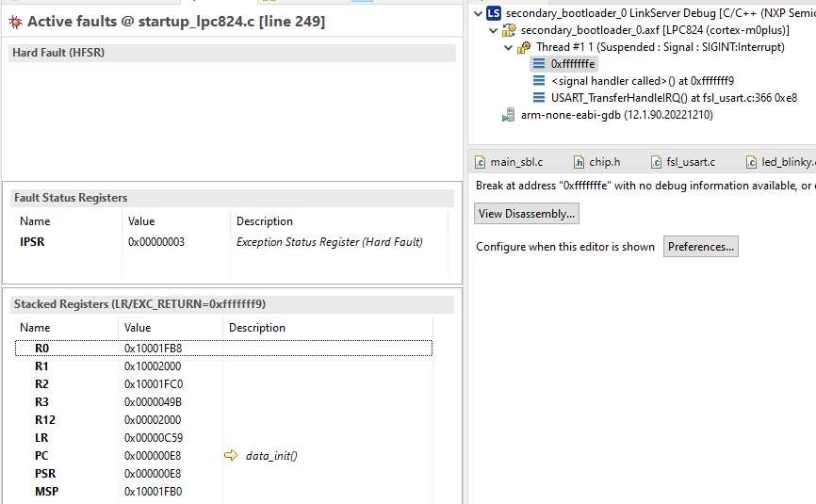Click the signal handler called frame icon
The width and height of the screenshot is (816, 504).
pyautogui.click(x=539, y=81)
